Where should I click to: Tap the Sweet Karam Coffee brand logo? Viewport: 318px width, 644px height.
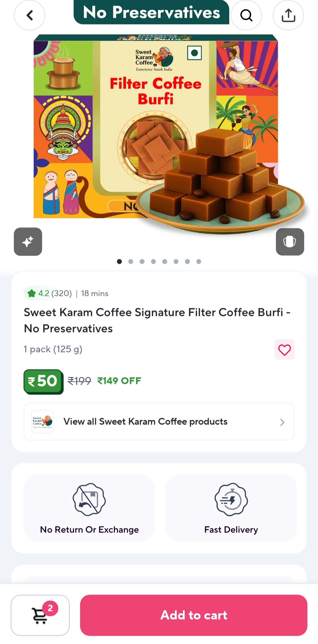point(43,422)
